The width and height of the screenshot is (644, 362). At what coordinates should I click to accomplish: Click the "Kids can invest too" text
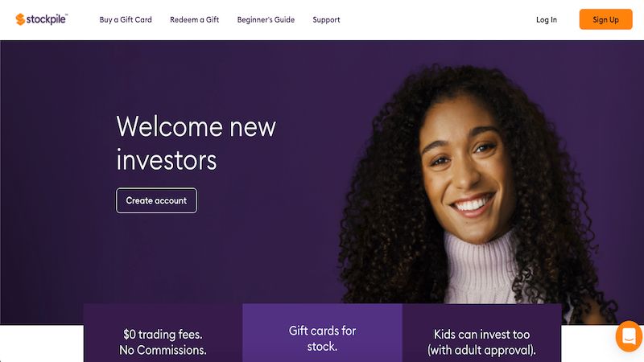coord(481,334)
